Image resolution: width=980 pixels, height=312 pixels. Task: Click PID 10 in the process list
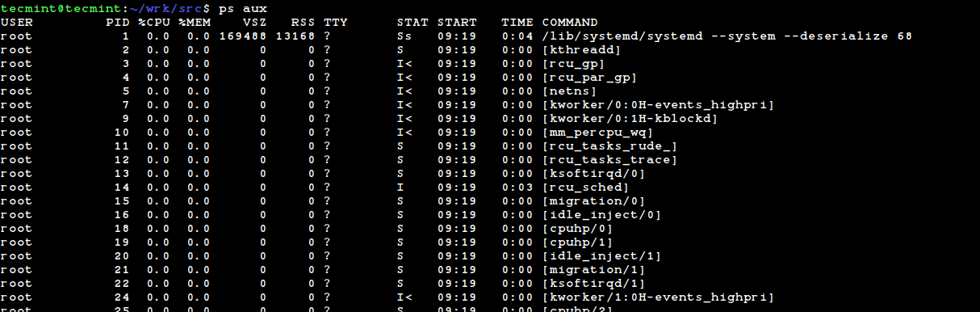click(x=122, y=133)
